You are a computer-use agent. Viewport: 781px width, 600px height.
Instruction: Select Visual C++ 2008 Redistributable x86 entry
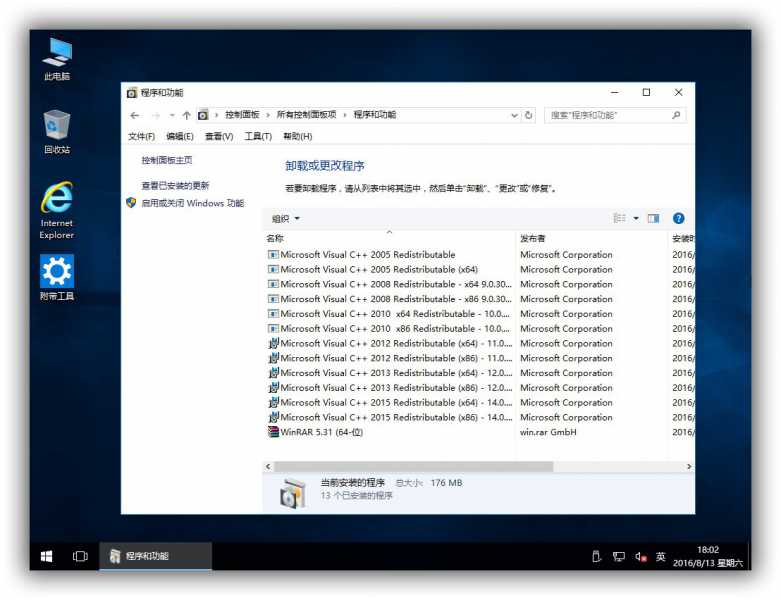[x=389, y=299]
